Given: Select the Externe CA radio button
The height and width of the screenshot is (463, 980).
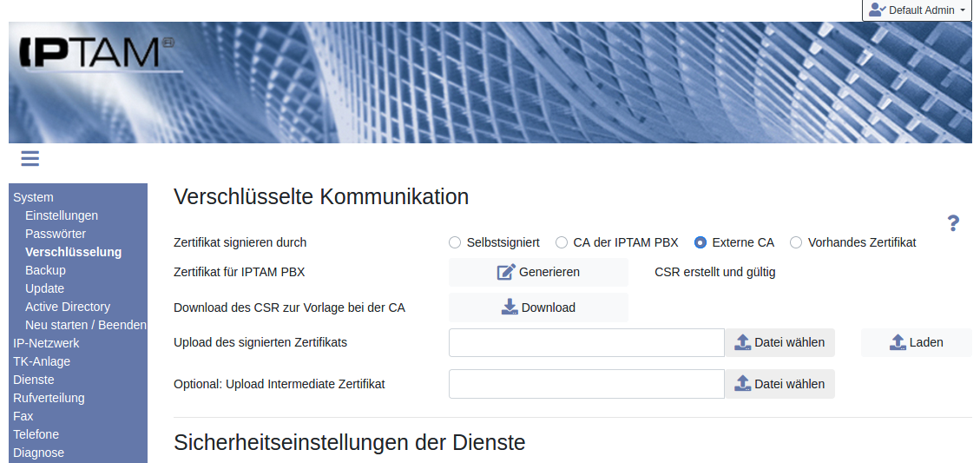Looking at the screenshot, I should click(700, 243).
